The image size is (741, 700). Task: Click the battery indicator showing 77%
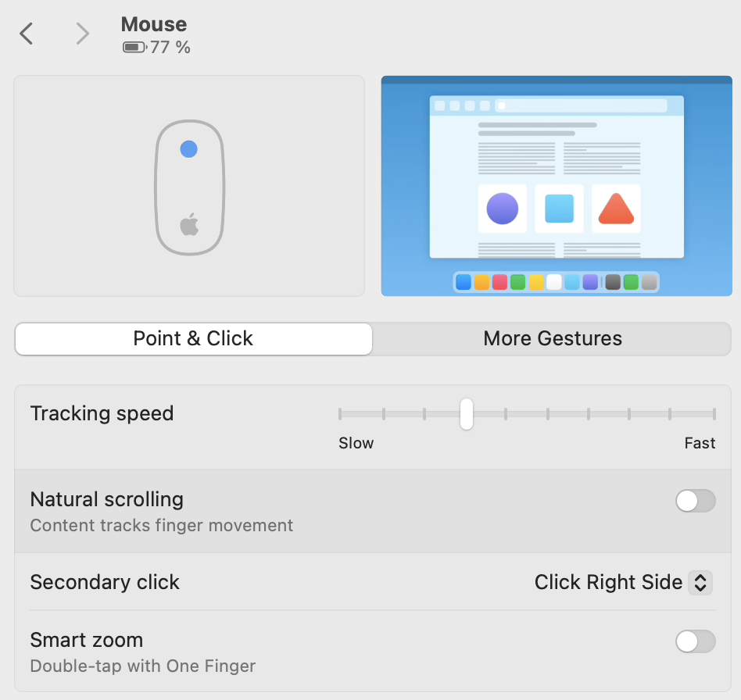pyautogui.click(x=135, y=48)
